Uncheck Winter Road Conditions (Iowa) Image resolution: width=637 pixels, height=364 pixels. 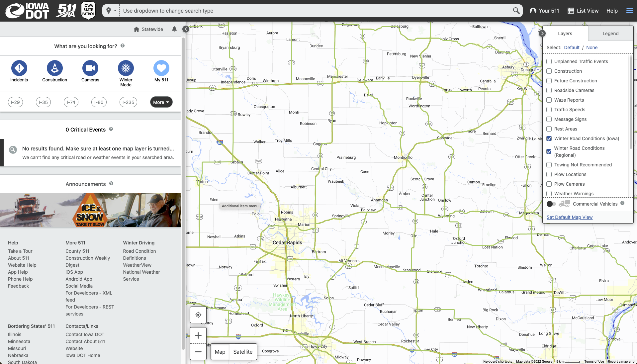tap(549, 138)
